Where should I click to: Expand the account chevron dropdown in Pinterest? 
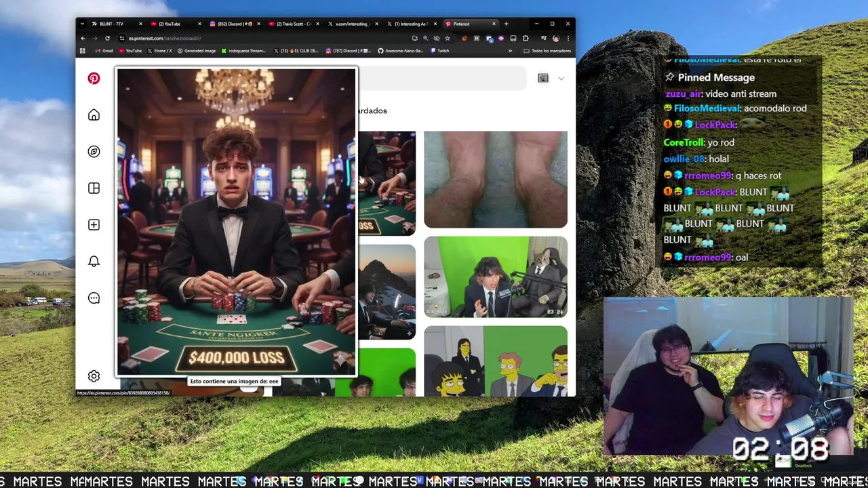click(561, 79)
